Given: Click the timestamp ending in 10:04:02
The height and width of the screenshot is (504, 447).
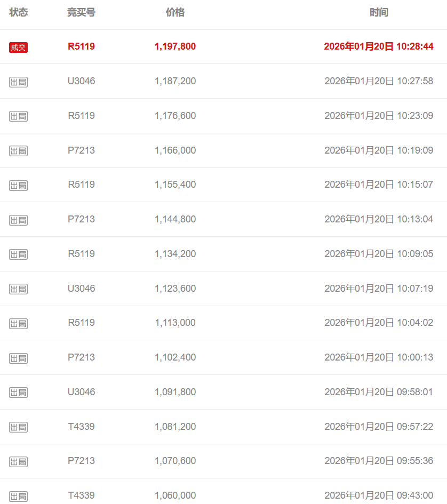Looking at the screenshot, I should click(379, 323).
